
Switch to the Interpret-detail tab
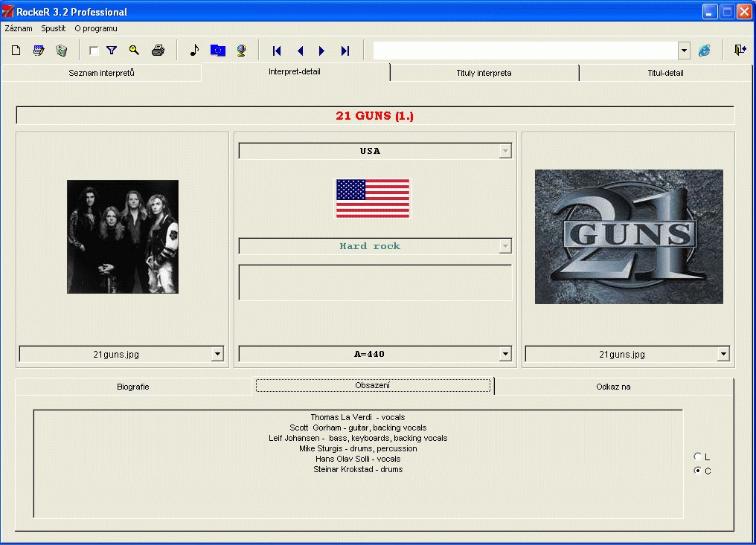(x=295, y=71)
